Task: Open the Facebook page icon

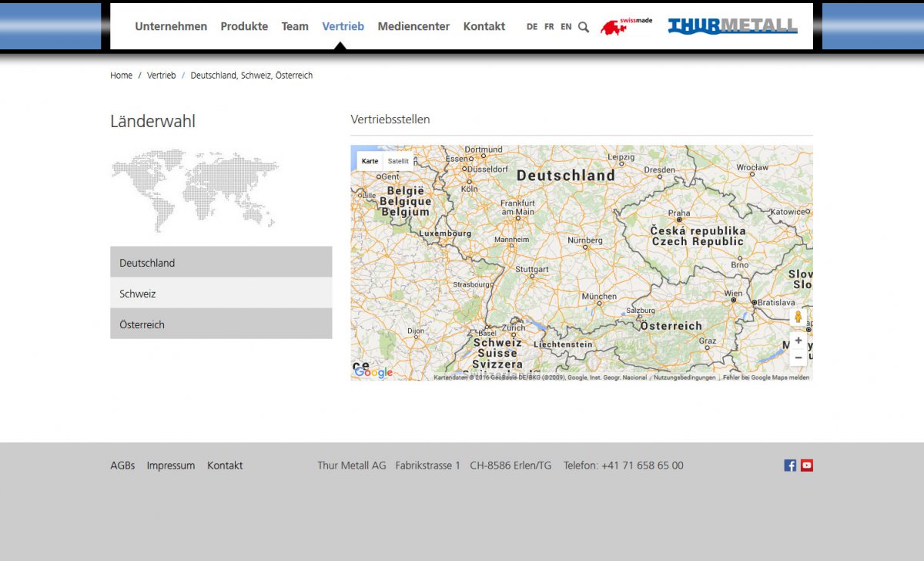Action: tap(790, 465)
